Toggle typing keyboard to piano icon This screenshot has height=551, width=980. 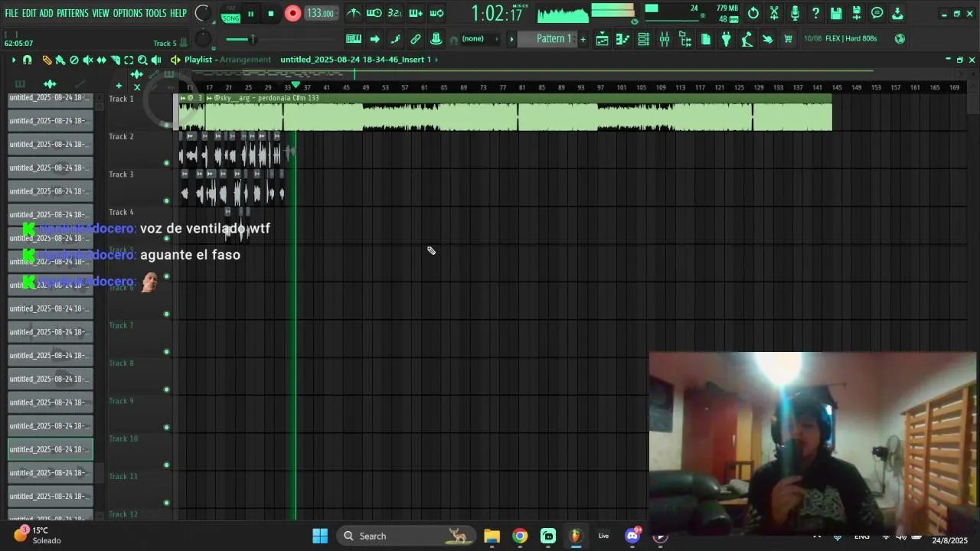coord(354,39)
